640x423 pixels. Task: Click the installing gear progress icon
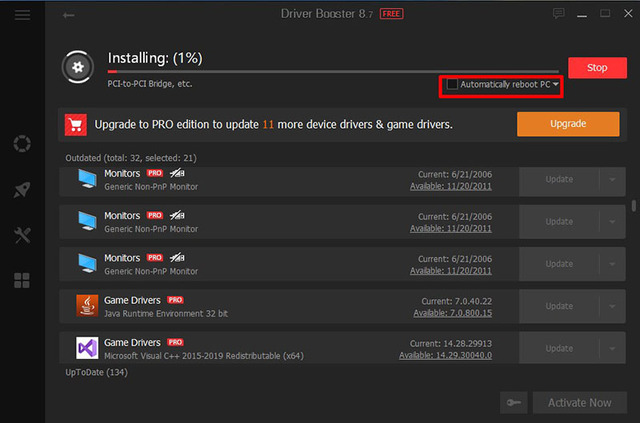point(78,67)
